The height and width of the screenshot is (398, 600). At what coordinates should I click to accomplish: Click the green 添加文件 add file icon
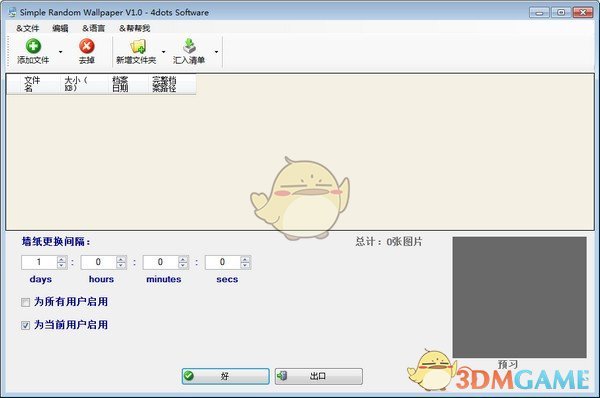[33, 46]
